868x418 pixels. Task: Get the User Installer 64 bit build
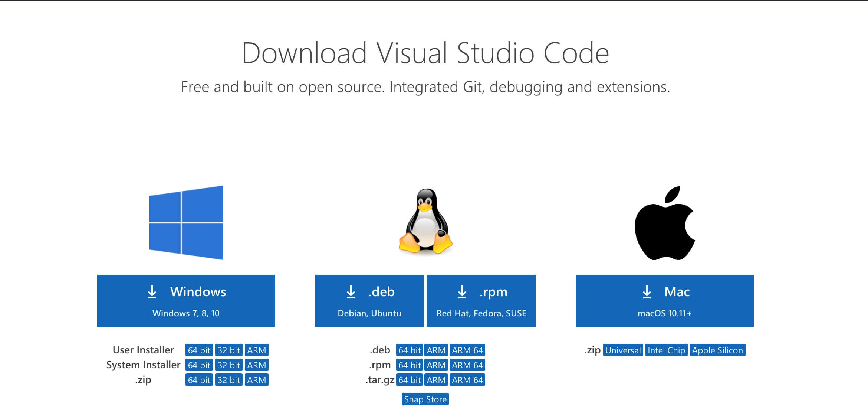coord(199,350)
